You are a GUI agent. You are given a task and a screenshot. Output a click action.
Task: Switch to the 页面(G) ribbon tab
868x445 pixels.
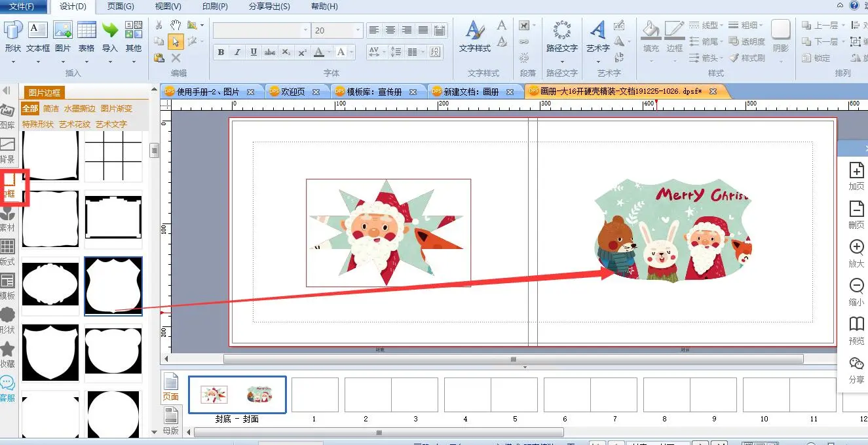pos(121,7)
